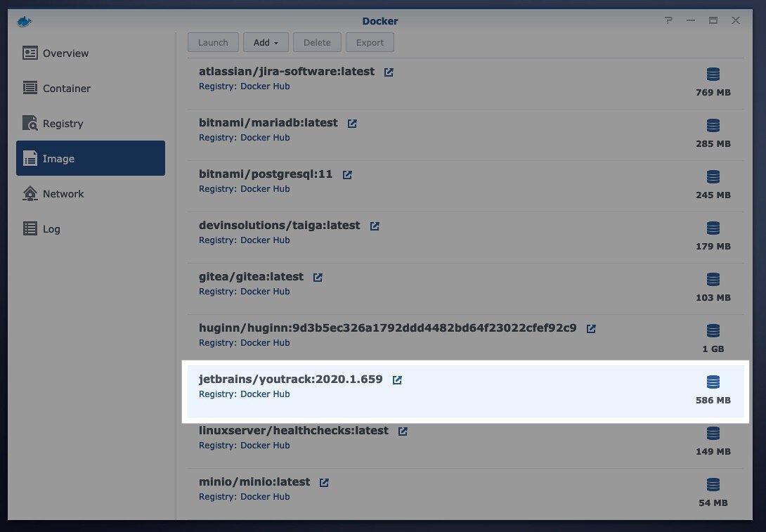
Task: Click the storage icon above 769 MB
Action: tap(713, 74)
